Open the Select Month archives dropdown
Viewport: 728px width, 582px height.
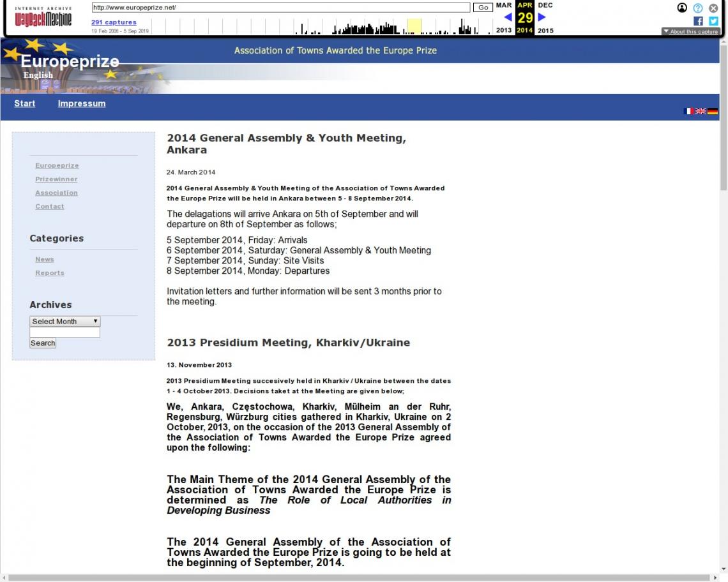65,321
